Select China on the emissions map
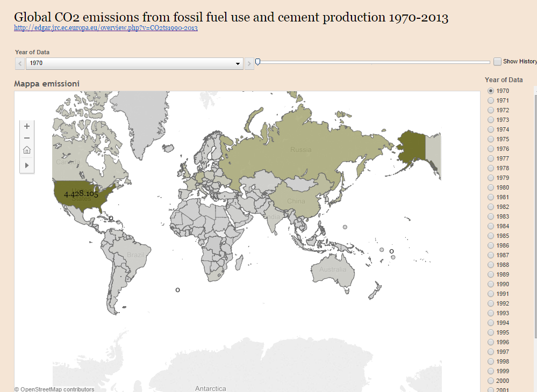537x392 pixels. pyautogui.click(x=296, y=201)
